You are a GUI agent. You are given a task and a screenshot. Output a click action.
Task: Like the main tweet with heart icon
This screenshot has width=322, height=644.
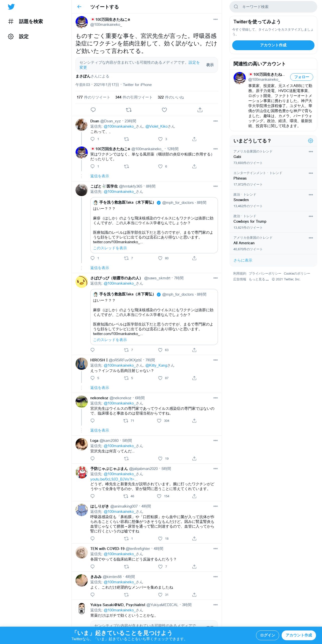(x=164, y=110)
